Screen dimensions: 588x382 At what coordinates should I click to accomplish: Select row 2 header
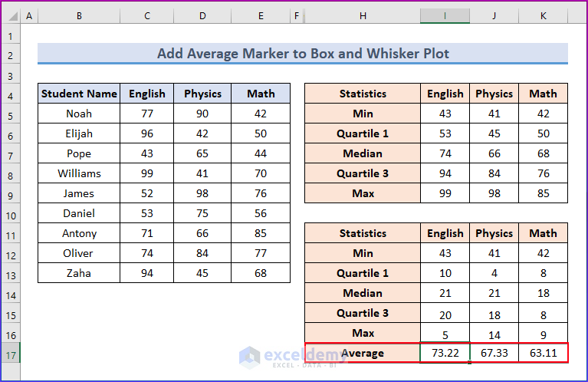(x=11, y=55)
